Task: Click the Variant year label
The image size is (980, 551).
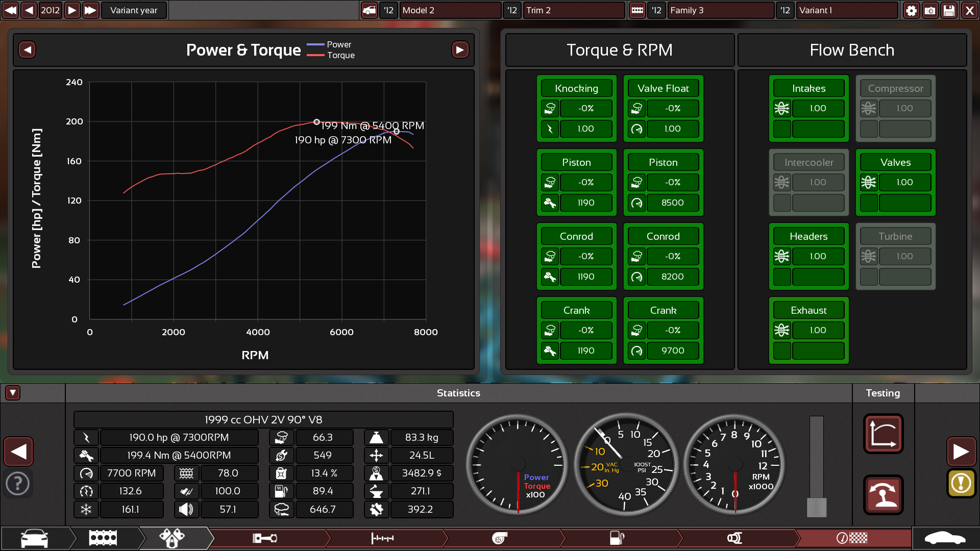Action: point(134,10)
